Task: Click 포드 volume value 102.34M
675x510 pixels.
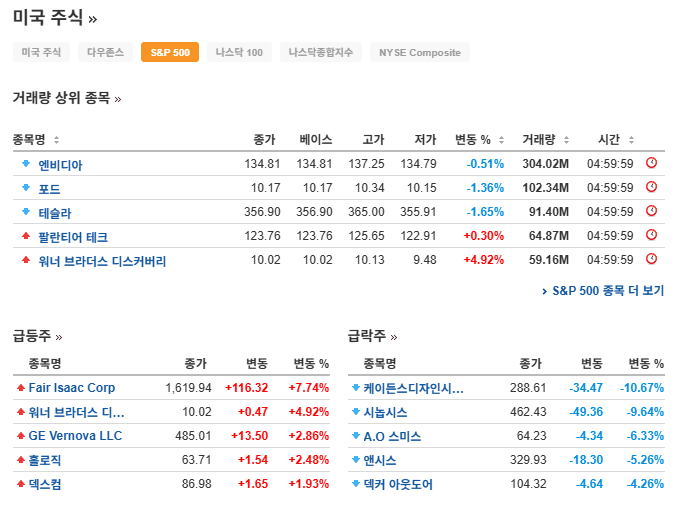Action: click(545, 188)
